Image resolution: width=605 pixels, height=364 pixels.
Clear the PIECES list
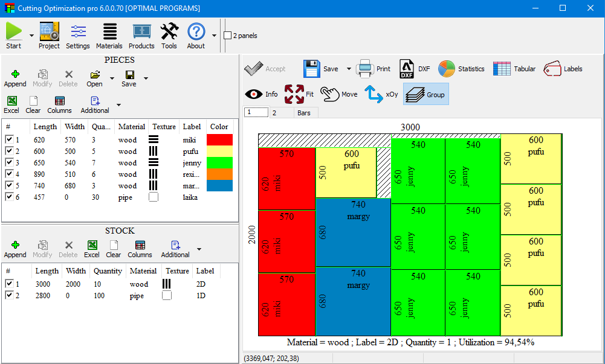(x=33, y=105)
